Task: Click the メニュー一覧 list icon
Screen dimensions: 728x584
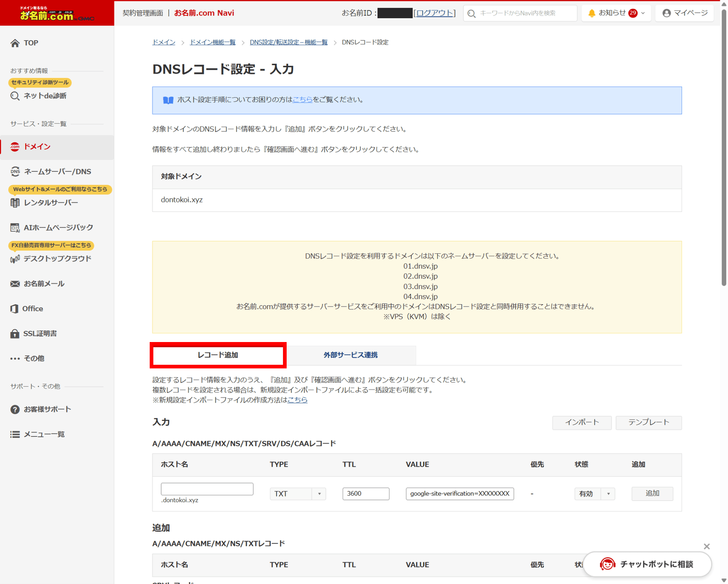Action: click(15, 434)
